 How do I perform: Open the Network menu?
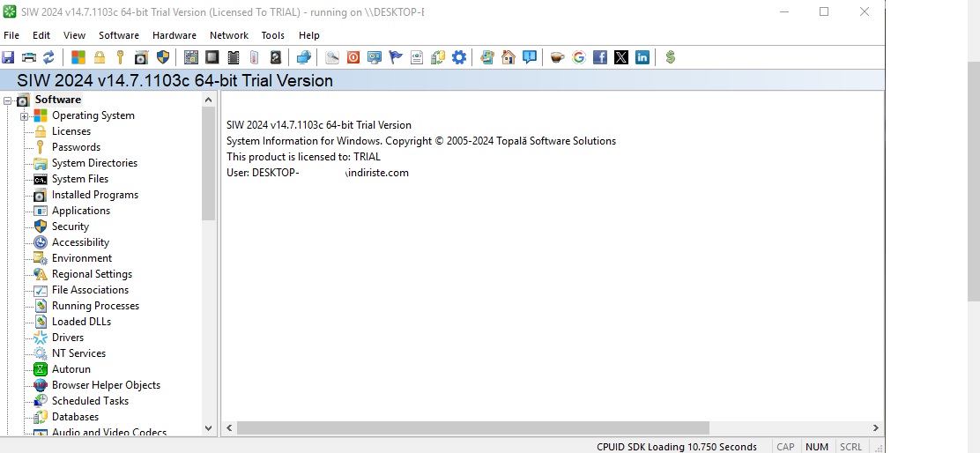click(229, 35)
